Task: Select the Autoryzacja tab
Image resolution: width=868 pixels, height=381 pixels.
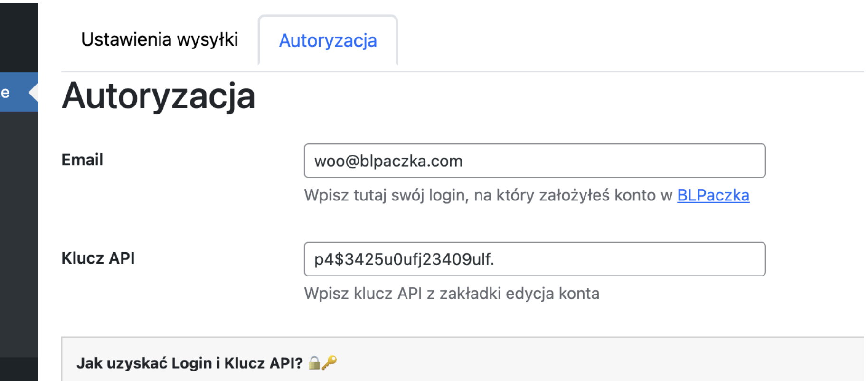Action: [x=328, y=41]
